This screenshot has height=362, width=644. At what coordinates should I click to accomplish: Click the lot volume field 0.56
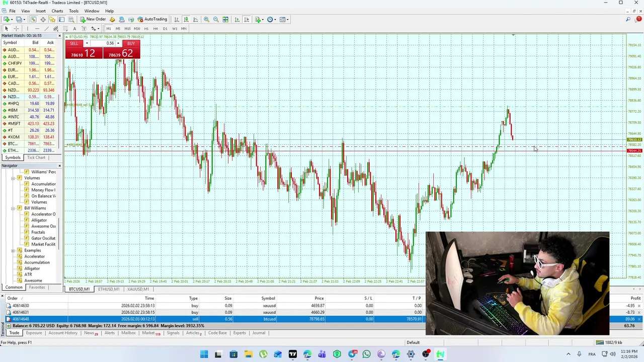[x=103, y=44]
